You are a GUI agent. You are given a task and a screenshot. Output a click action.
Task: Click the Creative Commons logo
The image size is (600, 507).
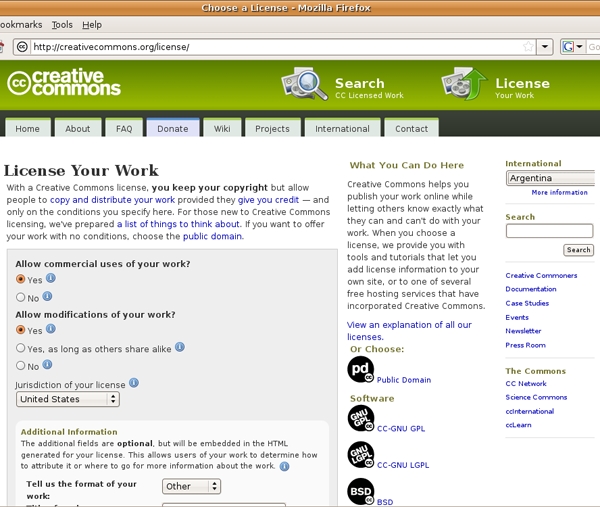(64, 84)
